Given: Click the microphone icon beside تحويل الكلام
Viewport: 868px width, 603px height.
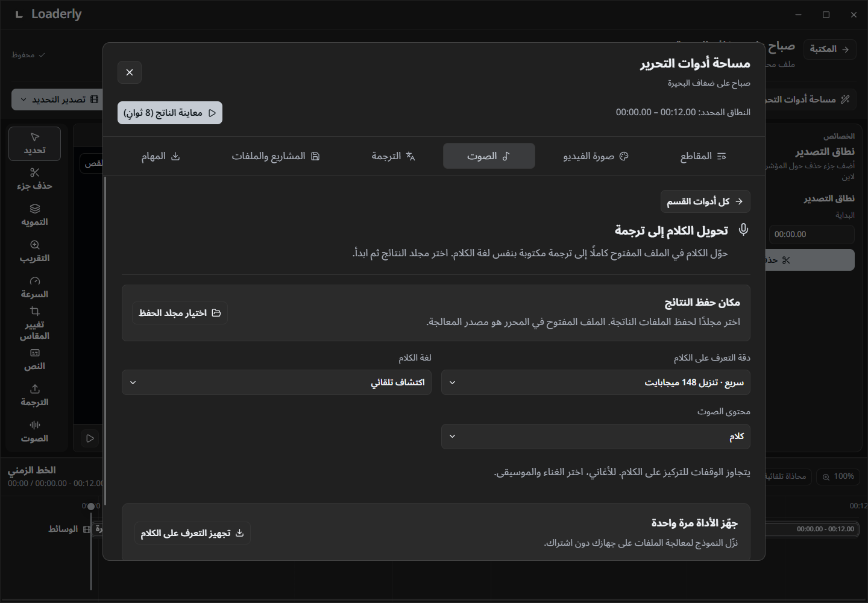Looking at the screenshot, I should pos(743,230).
